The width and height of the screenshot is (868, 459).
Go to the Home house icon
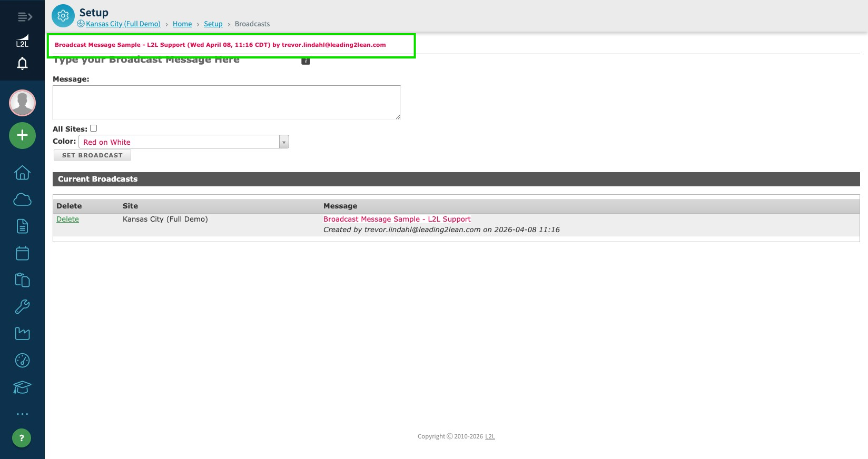pos(22,173)
